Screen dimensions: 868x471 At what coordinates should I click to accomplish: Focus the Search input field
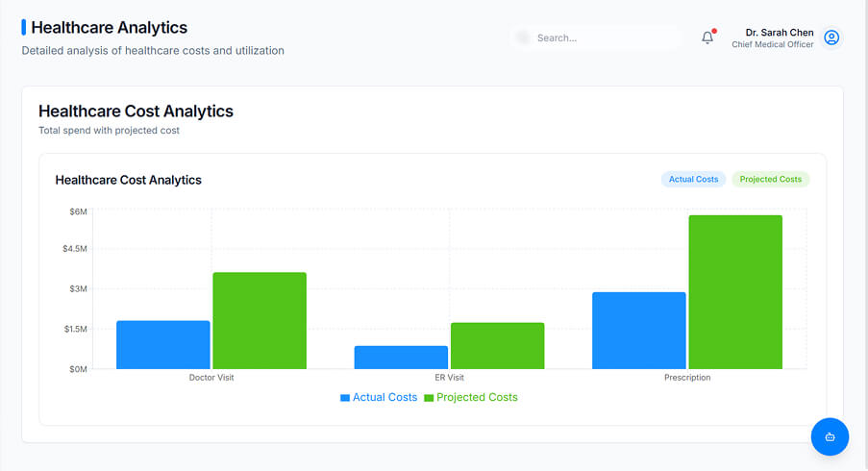pyautogui.click(x=604, y=37)
